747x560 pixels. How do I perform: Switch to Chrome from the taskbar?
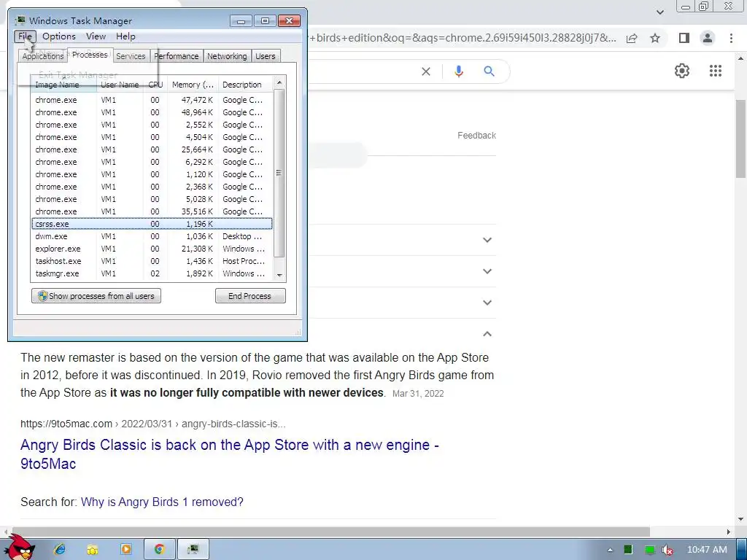click(x=159, y=550)
